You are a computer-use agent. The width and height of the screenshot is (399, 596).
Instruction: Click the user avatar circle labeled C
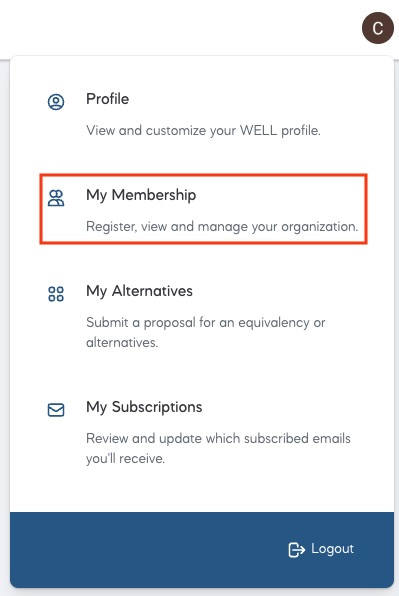[x=377, y=28]
